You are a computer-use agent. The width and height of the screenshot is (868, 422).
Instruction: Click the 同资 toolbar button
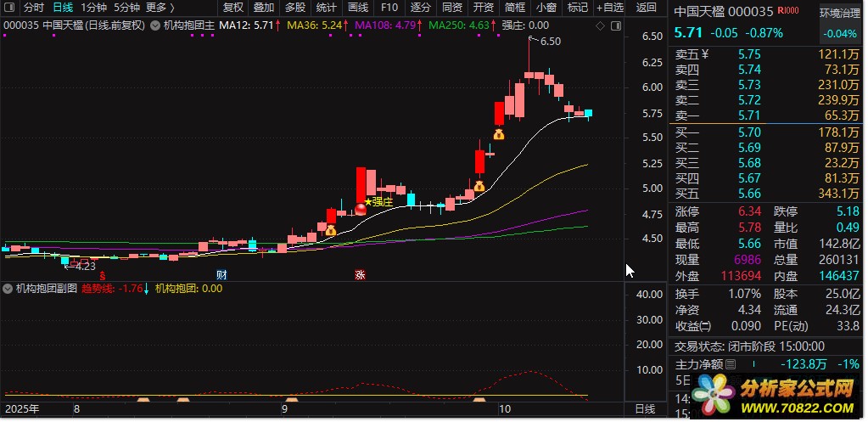(452, 7)
